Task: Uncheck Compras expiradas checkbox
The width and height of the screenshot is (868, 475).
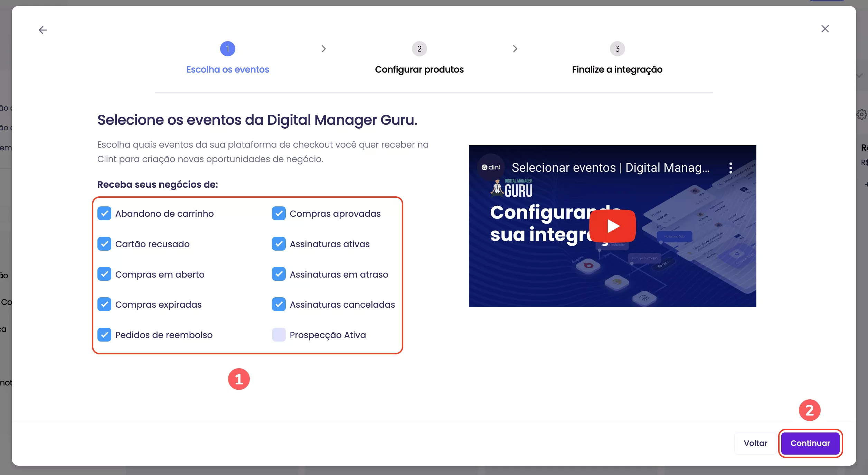Action: (x=104, y=304)
